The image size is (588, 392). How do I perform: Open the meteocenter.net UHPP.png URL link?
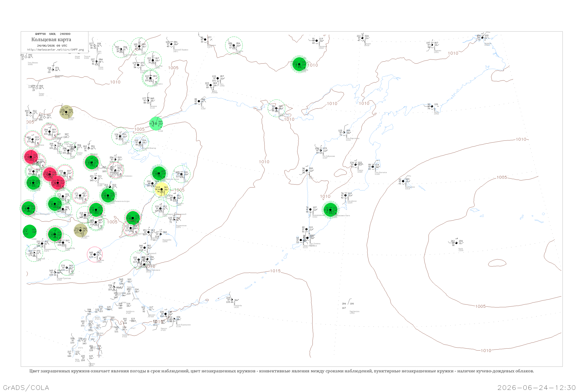point(55,50)
